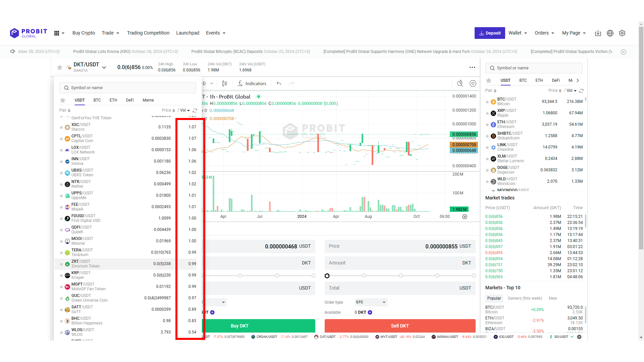Star the ETH/USDT pair in right panel
The image size is (644, 362).
[x=487, y=125]
